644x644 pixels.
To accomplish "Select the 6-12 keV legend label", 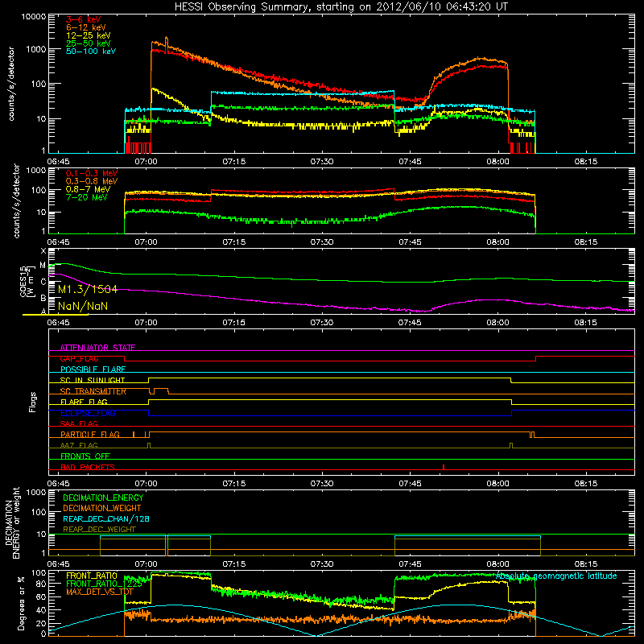I will coord(86,27).
